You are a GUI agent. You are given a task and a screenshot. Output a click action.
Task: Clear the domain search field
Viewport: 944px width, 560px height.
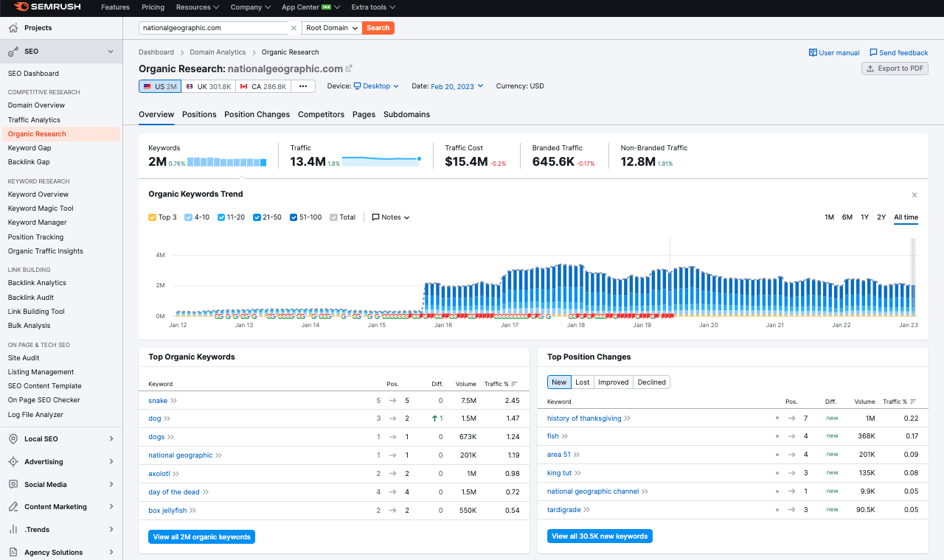coord(294,28)
